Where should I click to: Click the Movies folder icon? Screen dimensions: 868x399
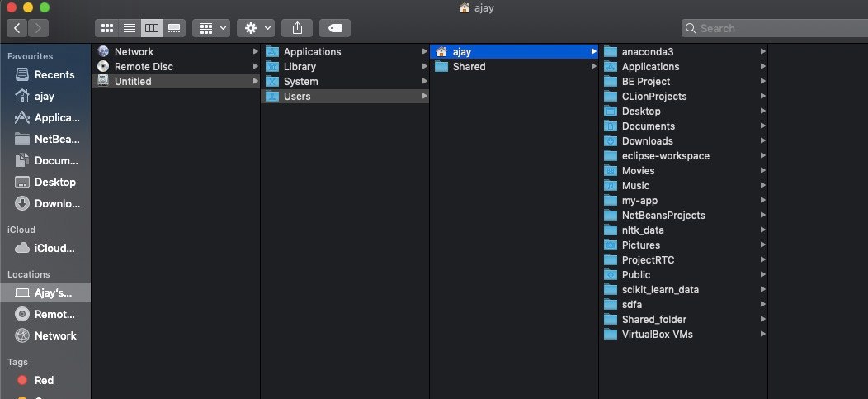coord(610,171)
